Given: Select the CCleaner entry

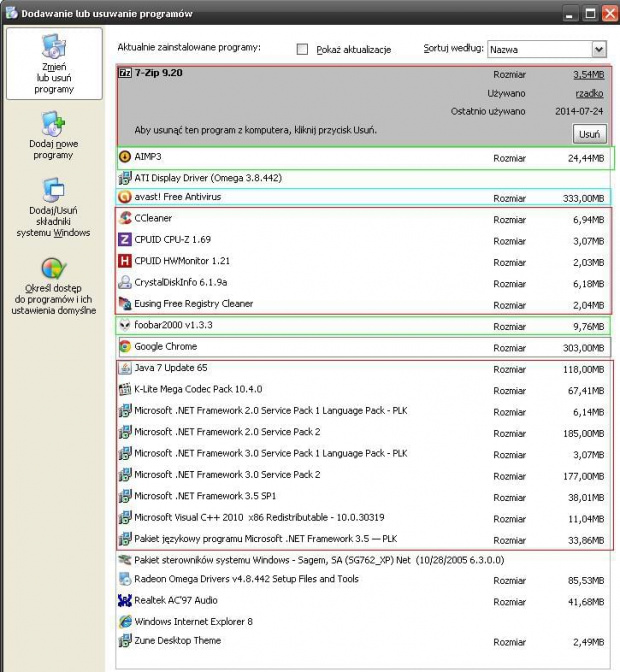Looking at the screenshot, I should tap(364, 219).
